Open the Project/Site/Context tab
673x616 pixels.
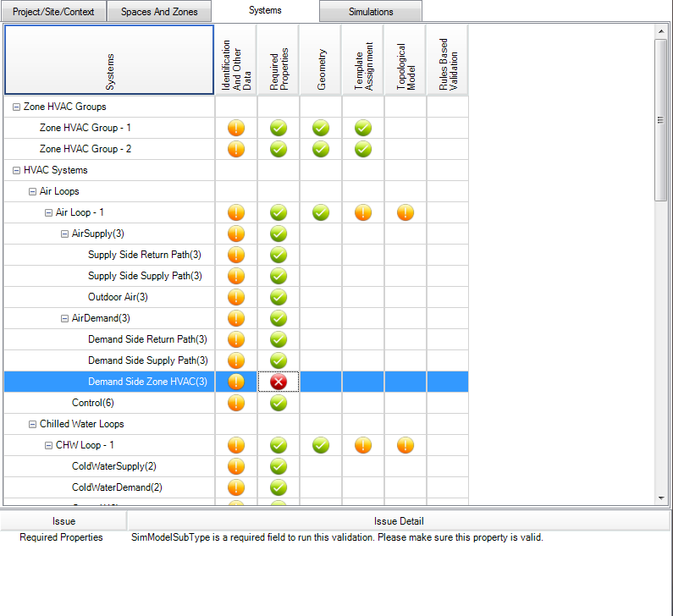coord(54,12)
